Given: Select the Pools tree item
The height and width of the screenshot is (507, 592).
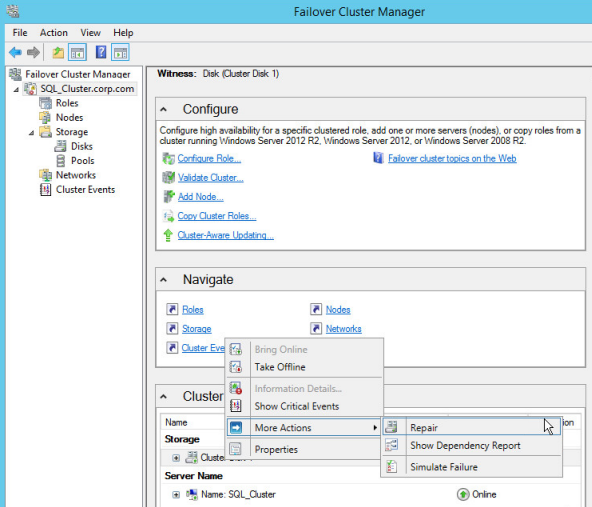Looking at the screenshot, I should point(82,161).
